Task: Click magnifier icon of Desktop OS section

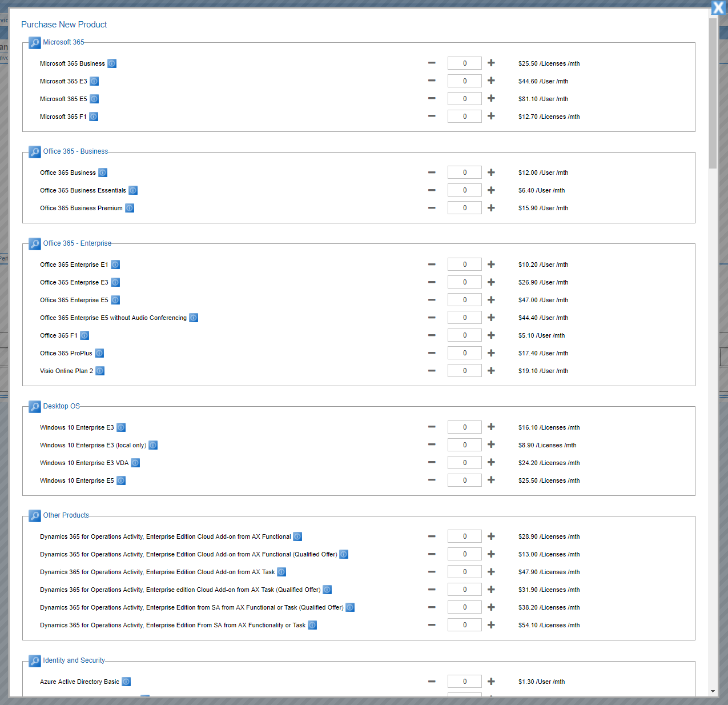Action: 35,407
